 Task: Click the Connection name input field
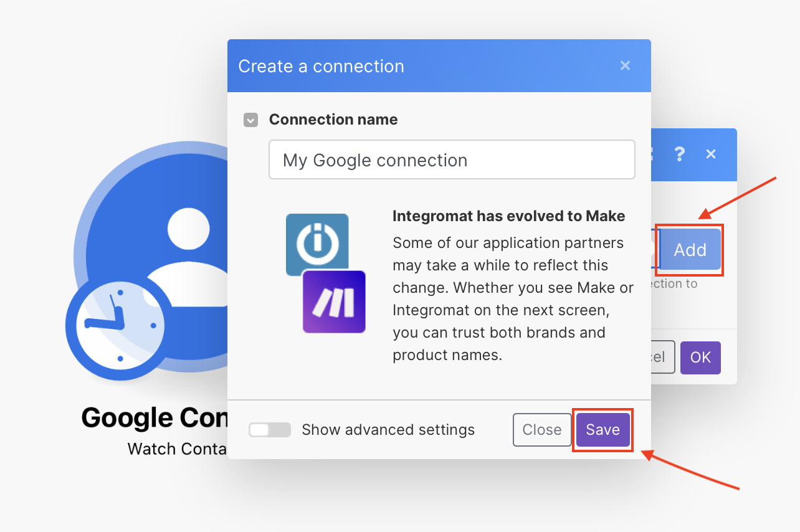[452, 159]
